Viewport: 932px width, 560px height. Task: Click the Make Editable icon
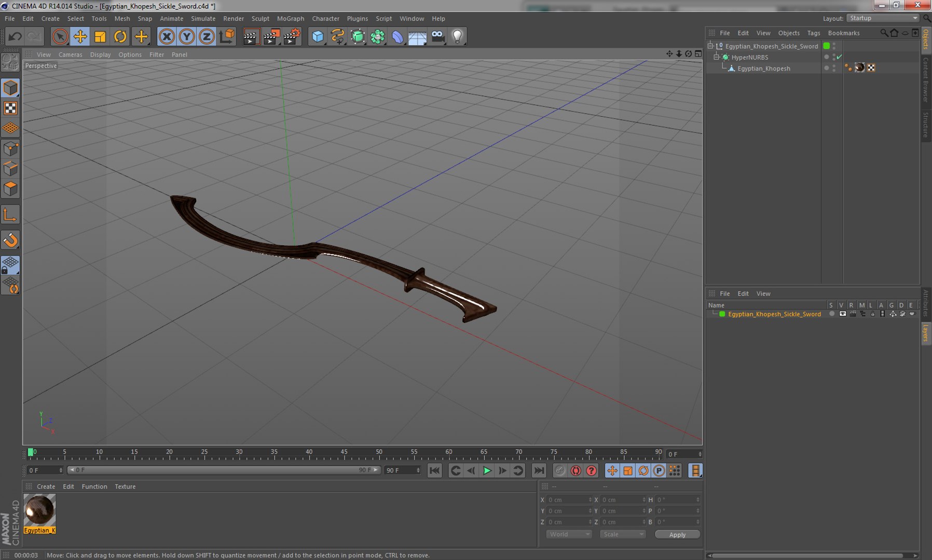click(10, 62)
